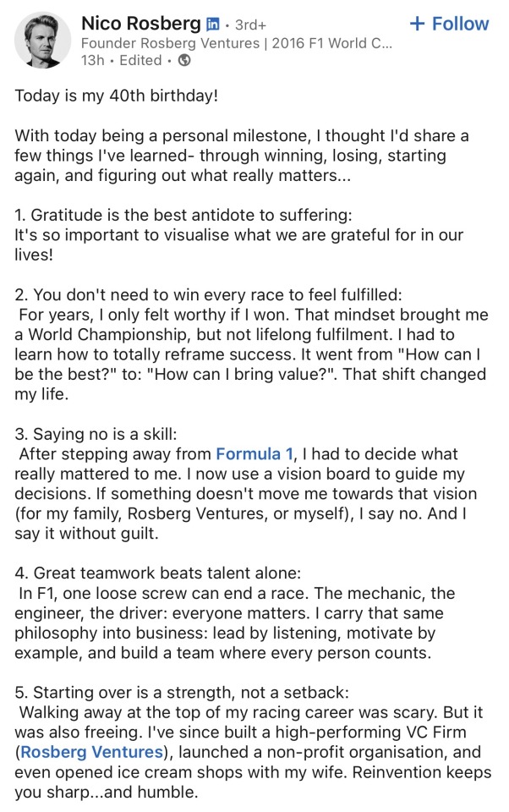This screenshot has width=509, height=812.
Task: Click the Nico Rosberg author name
Action: [x=141, y=24]
